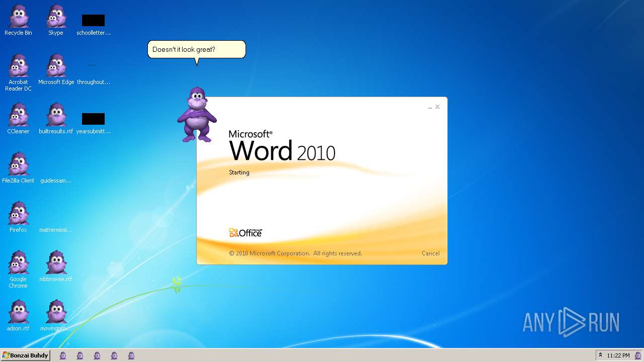The height and width of the screenshot is (362, 644).
Task: Click the "Doesn't it look great?" speech bubble
Action: pos(197,49)
